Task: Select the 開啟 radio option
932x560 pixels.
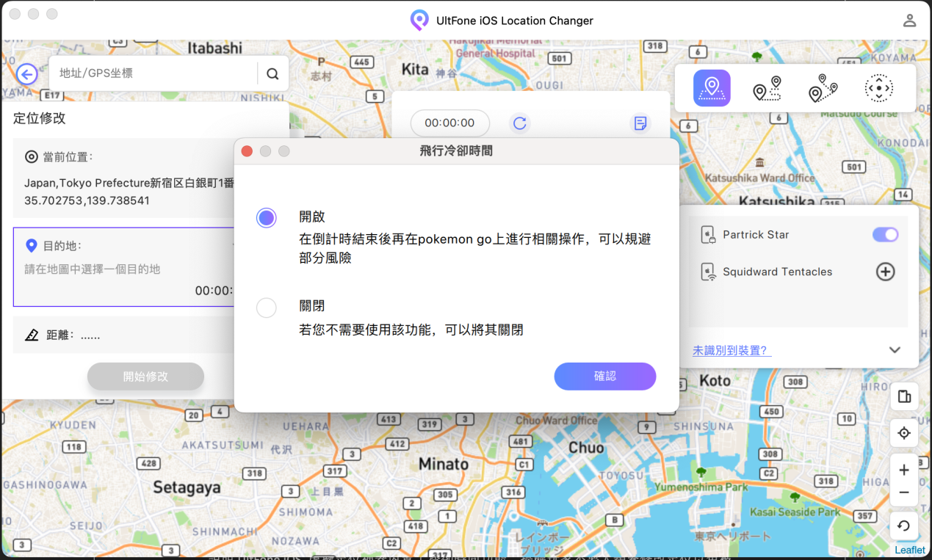Action: tap(267, 218)
